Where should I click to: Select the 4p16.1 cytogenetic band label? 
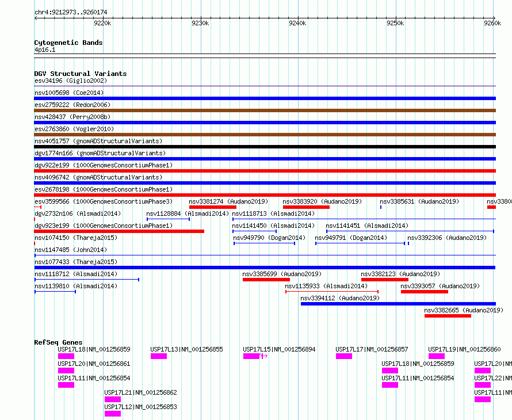click(x=45, y=49)
